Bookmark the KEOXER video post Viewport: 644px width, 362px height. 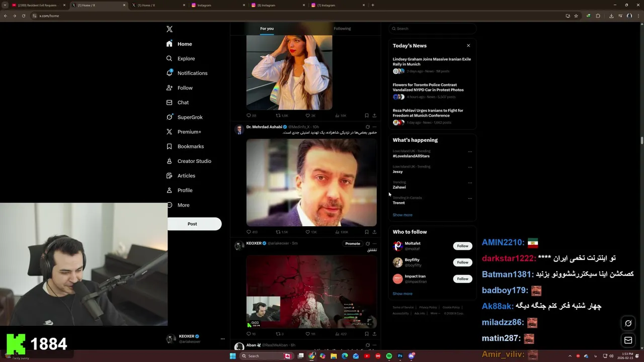click(x=366, y=334)
